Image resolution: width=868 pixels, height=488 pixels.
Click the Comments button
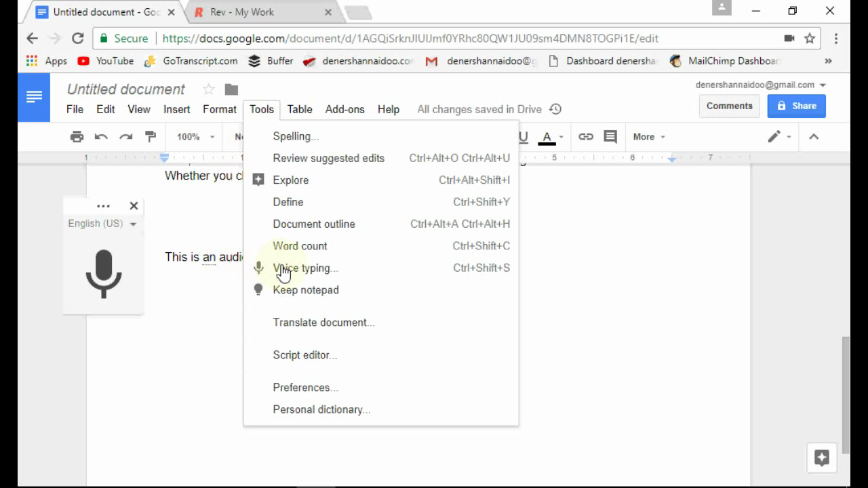tap(730, 106)
